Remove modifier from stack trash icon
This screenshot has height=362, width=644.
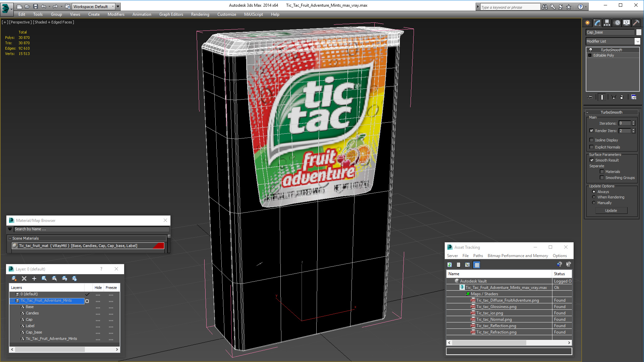coord(622,97)
